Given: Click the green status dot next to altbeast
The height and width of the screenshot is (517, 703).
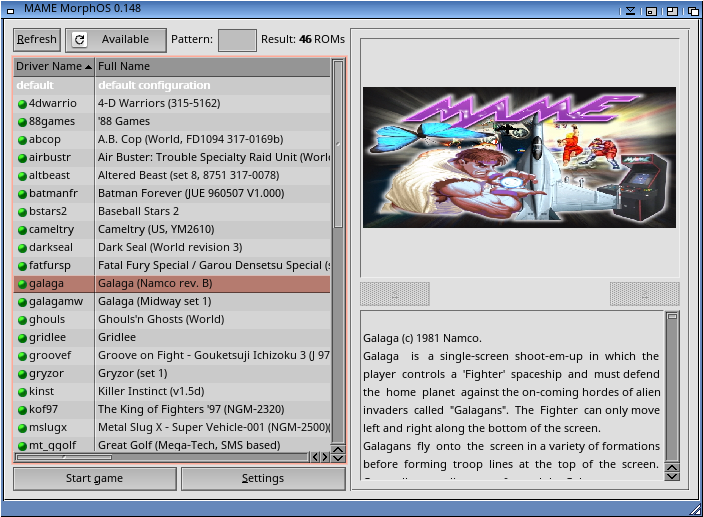Looking at the screenshot, I should pyautogui.click(x=22, y=176).
